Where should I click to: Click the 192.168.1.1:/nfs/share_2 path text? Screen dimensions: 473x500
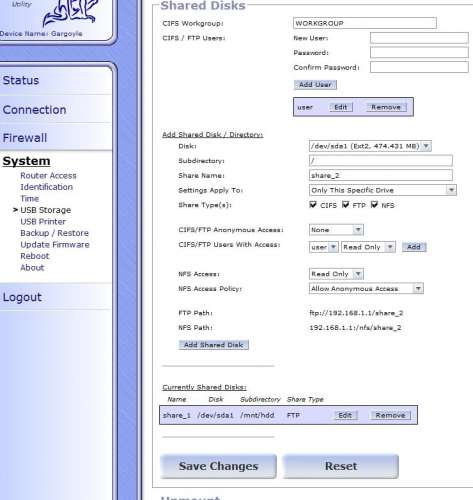click(355, 328)
